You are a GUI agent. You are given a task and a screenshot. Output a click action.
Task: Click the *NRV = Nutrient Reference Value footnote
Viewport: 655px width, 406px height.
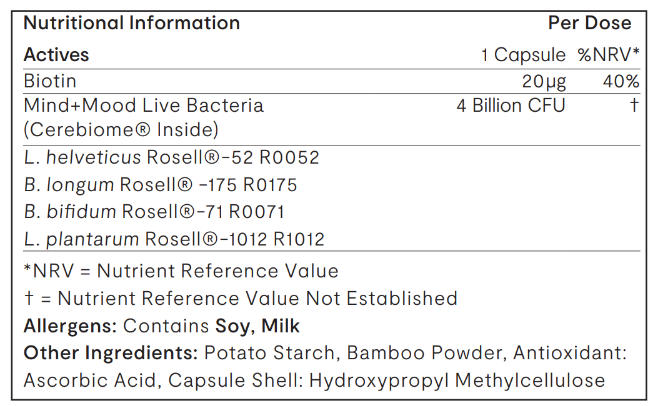coord(180,271)
